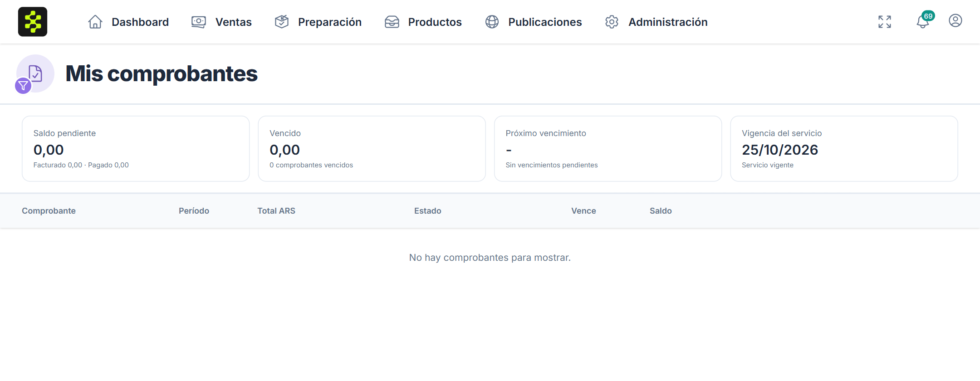
Task: Click the Productos tray icon
Action: (x=392, y=22)
